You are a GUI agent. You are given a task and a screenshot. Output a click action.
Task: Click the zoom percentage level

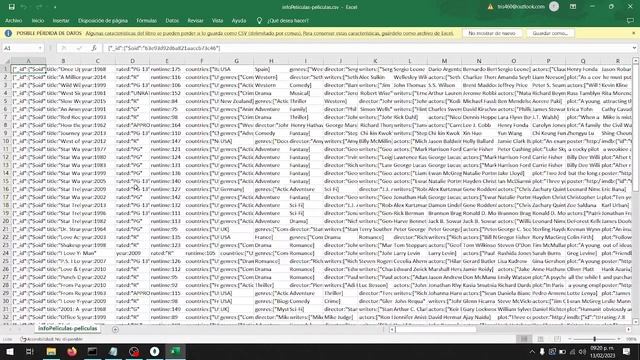click(x=631, y=339)
